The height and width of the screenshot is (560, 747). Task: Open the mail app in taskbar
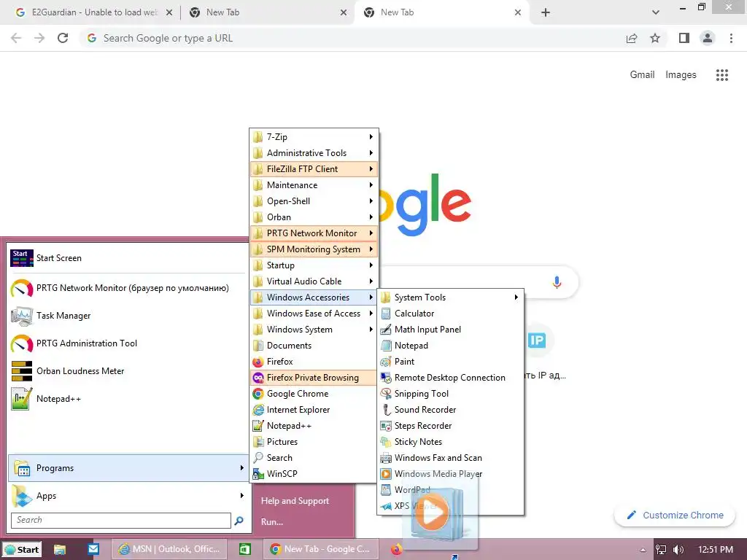[93, 549]
